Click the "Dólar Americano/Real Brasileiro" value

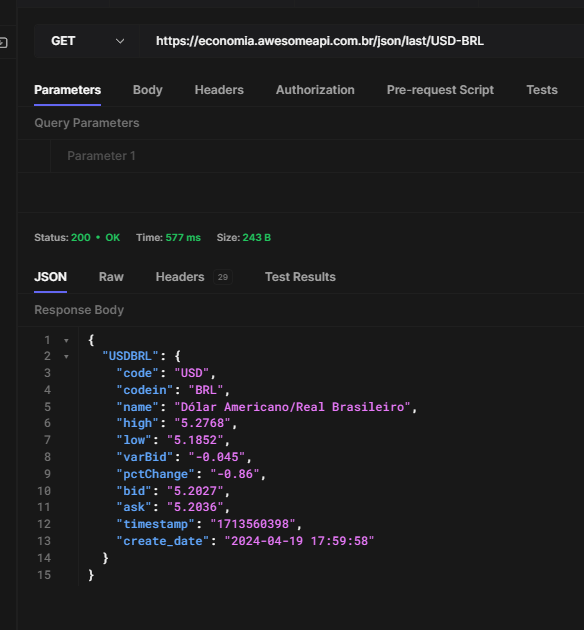pyautogui.click(x=292, y=407)
